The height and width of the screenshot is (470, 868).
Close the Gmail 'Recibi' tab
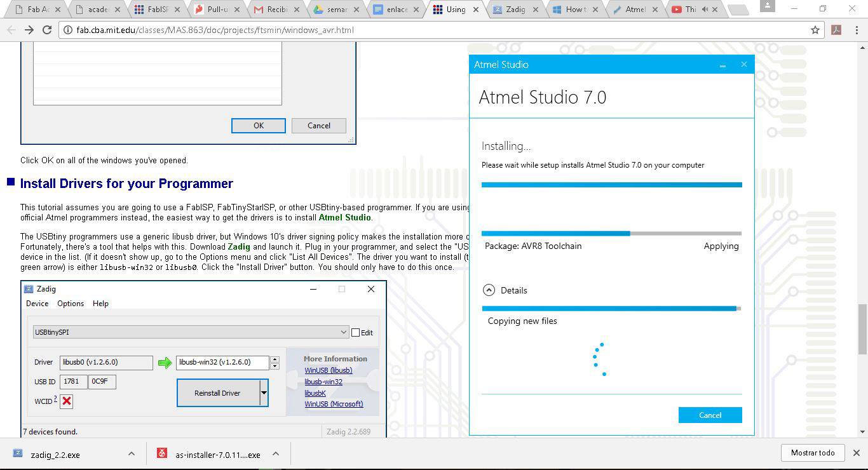(297, 10)
